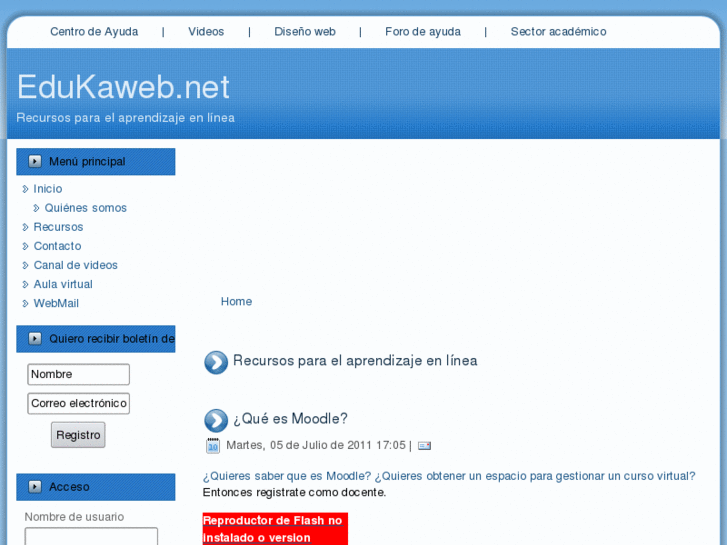Open the ¿Qué es Moodle? article title
This screenshot has width=727, height=545.
pyautogui.click(x=290, y=419)
